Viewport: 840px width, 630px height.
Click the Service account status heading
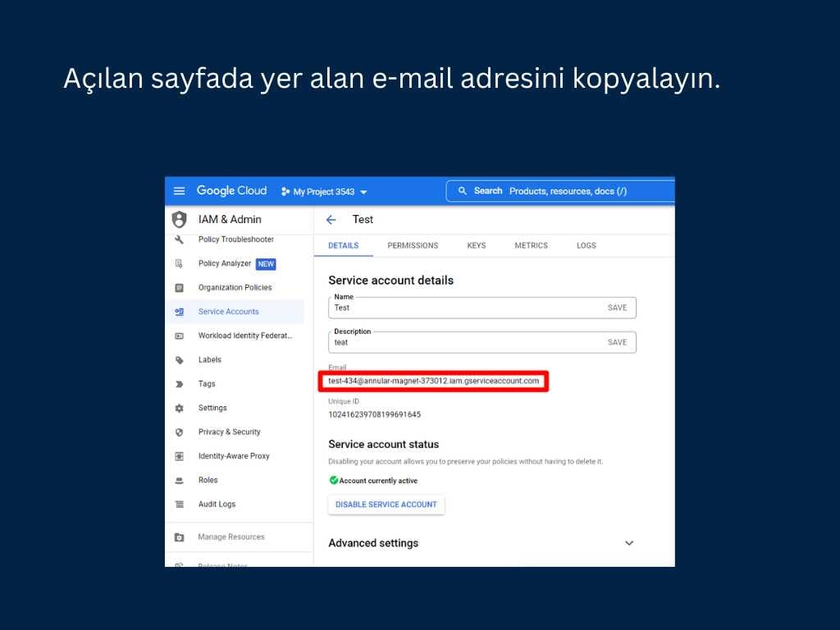click(x=384, y=444)
